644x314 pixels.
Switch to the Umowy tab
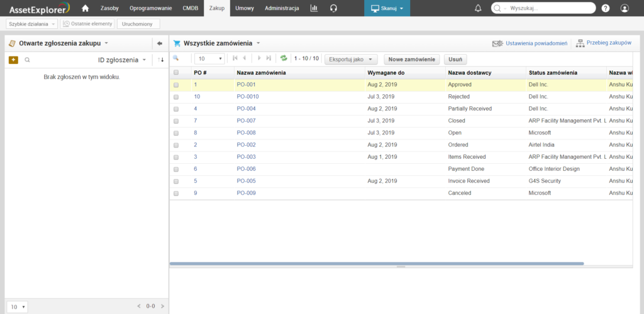coord(245,8)
